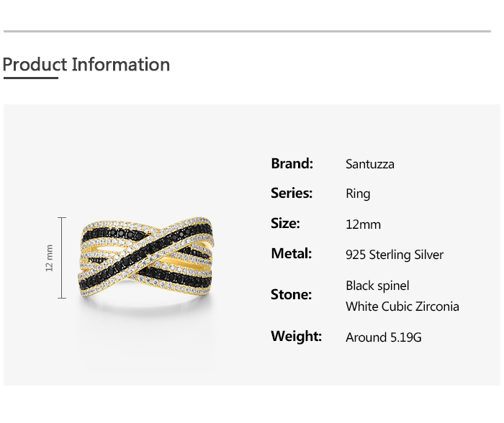The width and height of the screenshot is (504, 423).
Task: Select the Metal: label
Action: point(291,253)
